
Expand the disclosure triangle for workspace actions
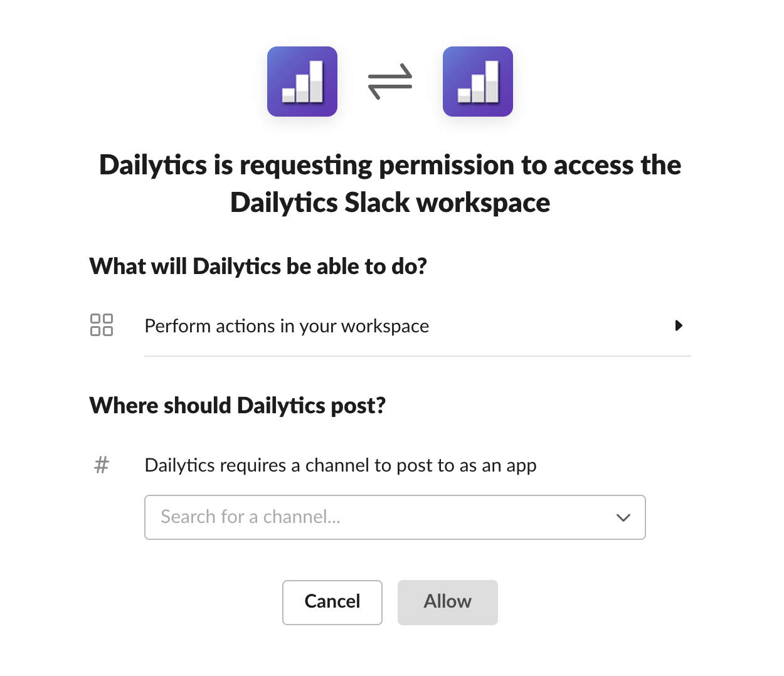[679, 325]
